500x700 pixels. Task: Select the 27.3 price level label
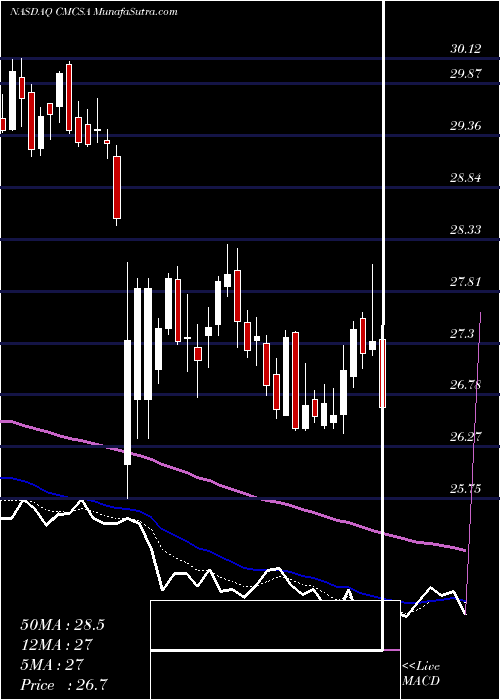(462, 333)
